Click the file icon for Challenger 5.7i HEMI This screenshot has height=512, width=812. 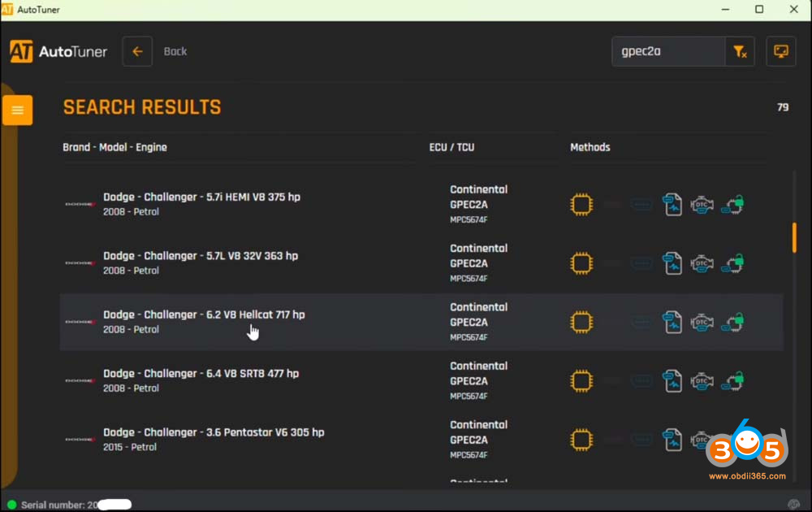[672, 204]
